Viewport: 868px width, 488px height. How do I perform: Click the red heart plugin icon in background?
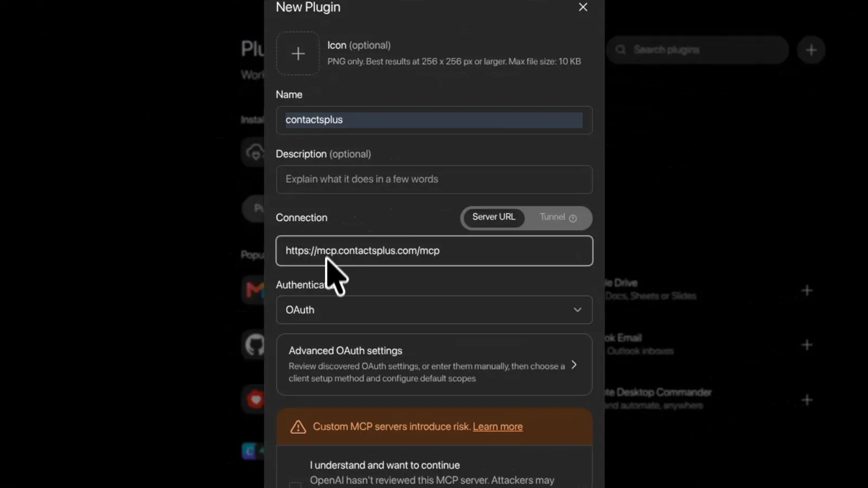(254, 400)
